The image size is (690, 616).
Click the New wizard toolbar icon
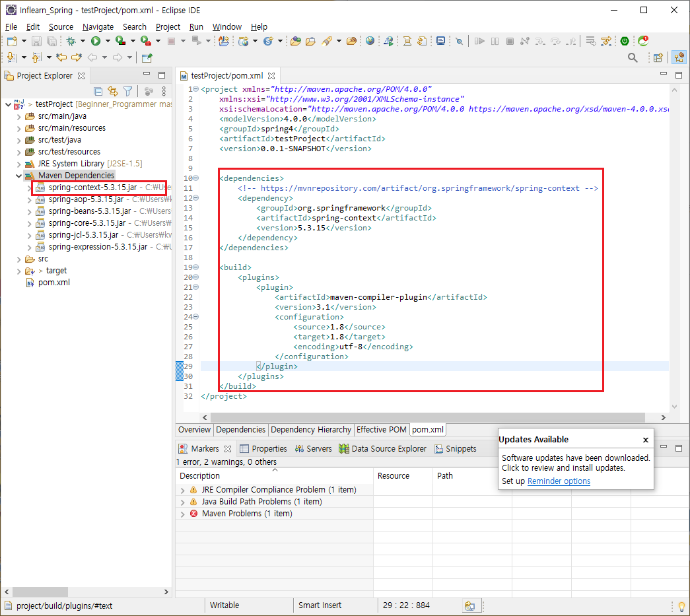[x=12, y=42]
